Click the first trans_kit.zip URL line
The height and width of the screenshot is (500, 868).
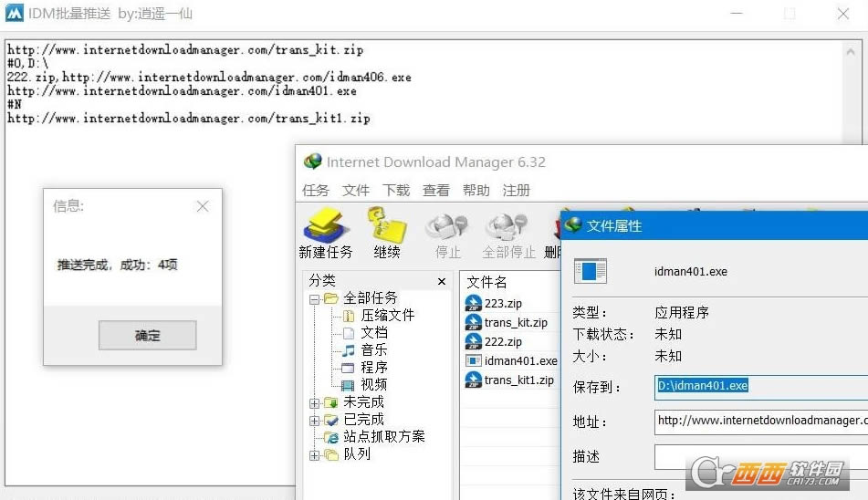(185, 50)
